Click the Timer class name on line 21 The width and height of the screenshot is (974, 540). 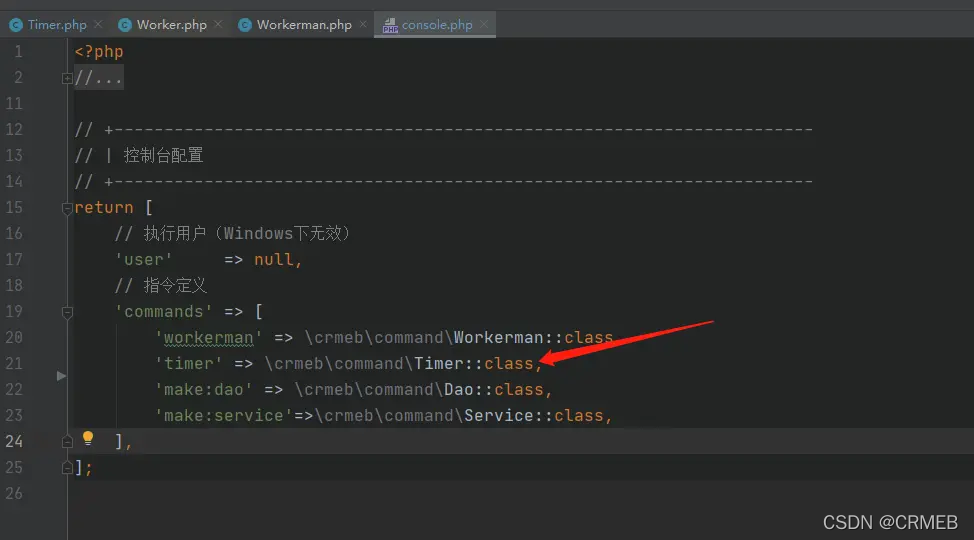(439, 364)
